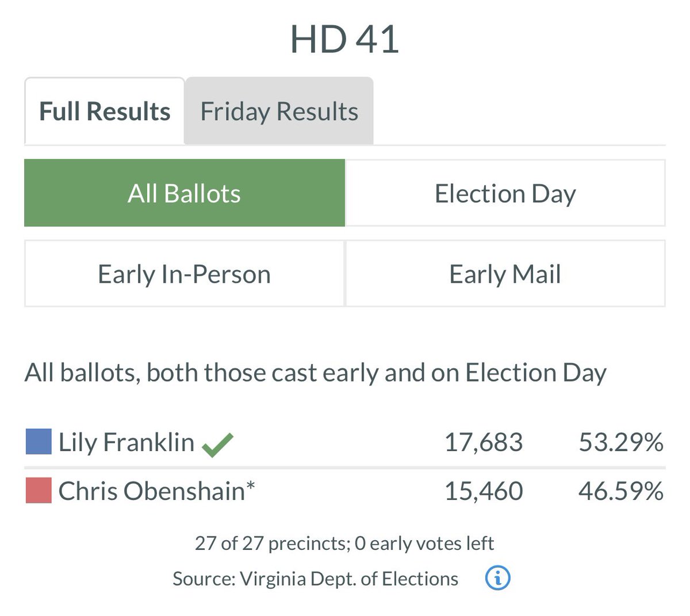The width and height of the screenshot is (690, 616).
Task: Click the 27 of 27 precincts status line
Action: point(344,543)
